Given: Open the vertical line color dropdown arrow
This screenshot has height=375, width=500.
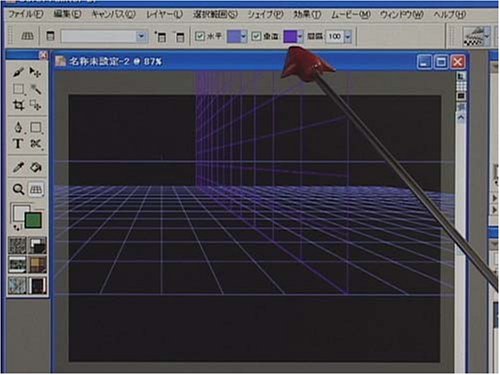Looking at the screenshot, I should click(x=300, y=36).
